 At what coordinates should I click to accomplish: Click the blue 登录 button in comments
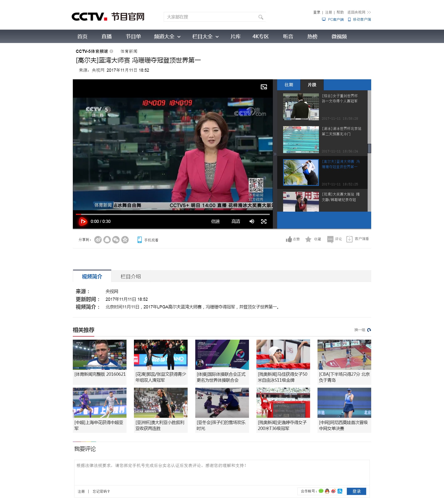pyautogui.click(x=356, y=491)
